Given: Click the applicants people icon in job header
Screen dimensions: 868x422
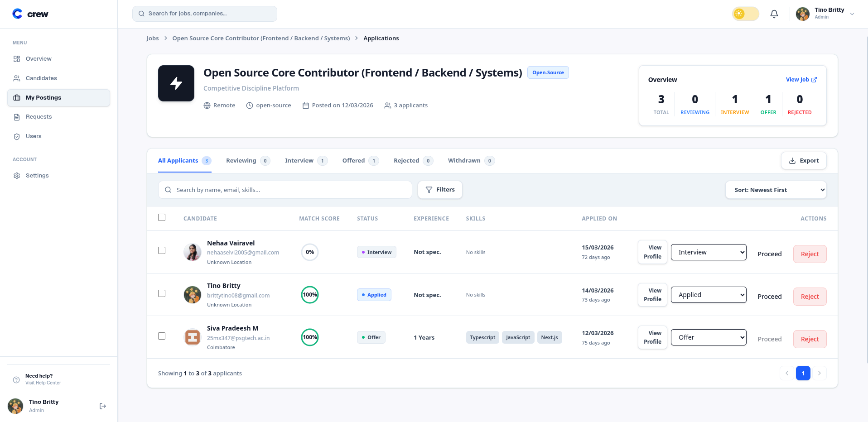Looking at the screenshot, I should [x=388, y=105].
